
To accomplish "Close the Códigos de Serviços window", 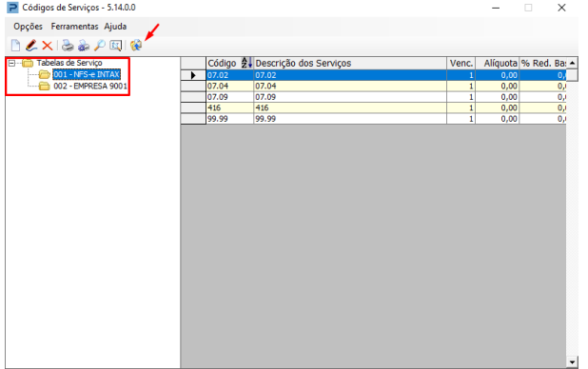I will pyautogui.click(x=561, y=8).
